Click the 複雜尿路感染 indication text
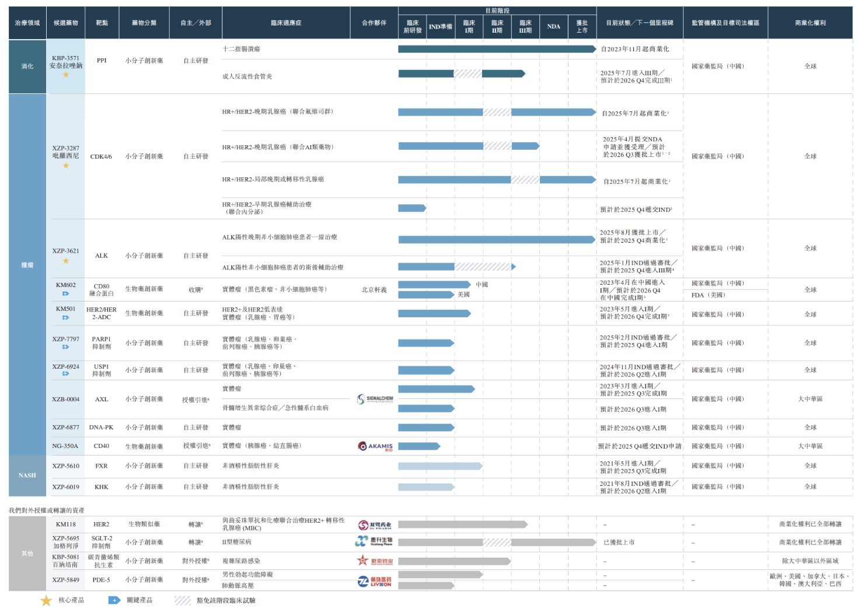This screenshot has height=616, width=865. 241,561
